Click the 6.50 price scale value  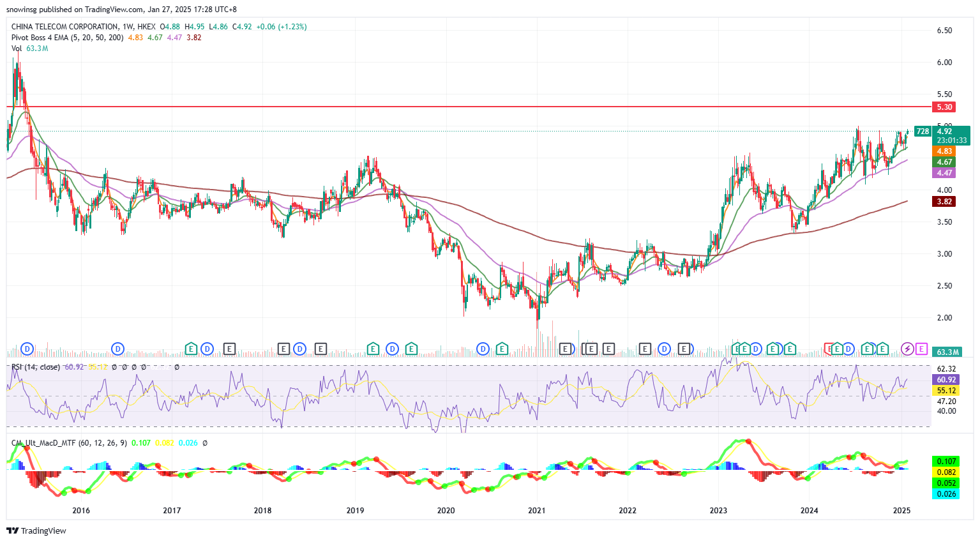[x=944, y=31]
